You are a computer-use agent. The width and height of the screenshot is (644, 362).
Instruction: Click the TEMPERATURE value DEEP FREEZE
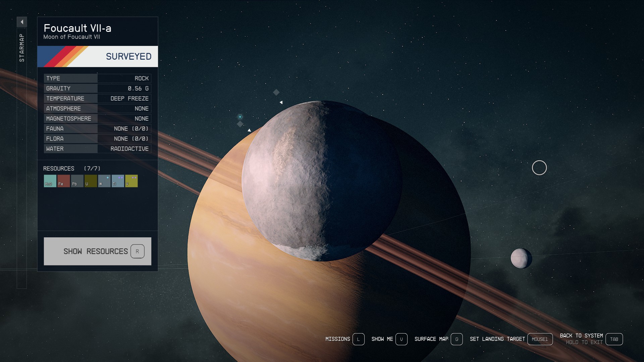coord(129,99)
